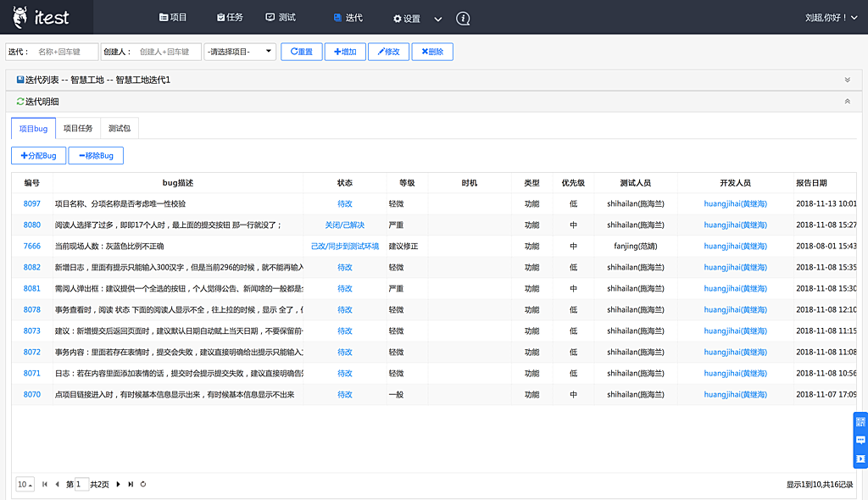Click the 重置 reset button

click(x=302, y=52)
